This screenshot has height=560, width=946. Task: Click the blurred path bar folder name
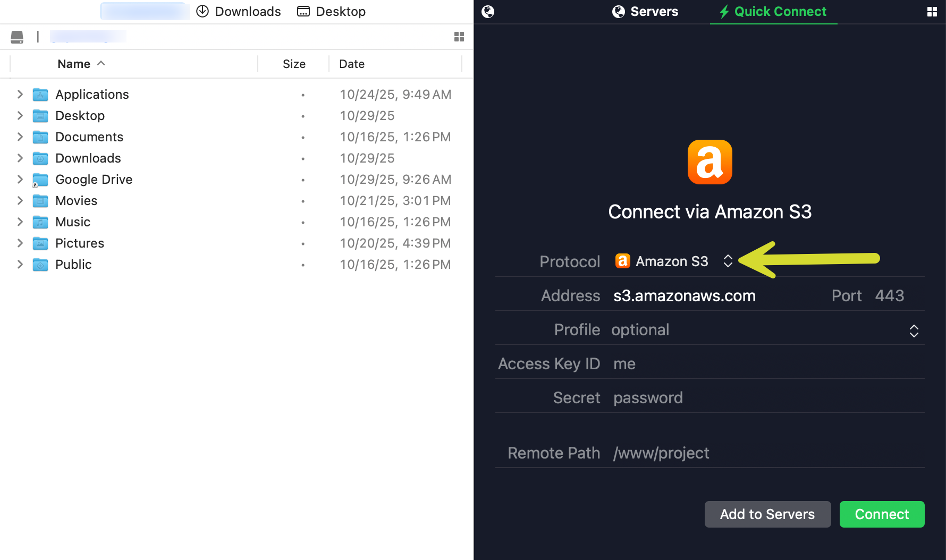(x=88, y=37)
